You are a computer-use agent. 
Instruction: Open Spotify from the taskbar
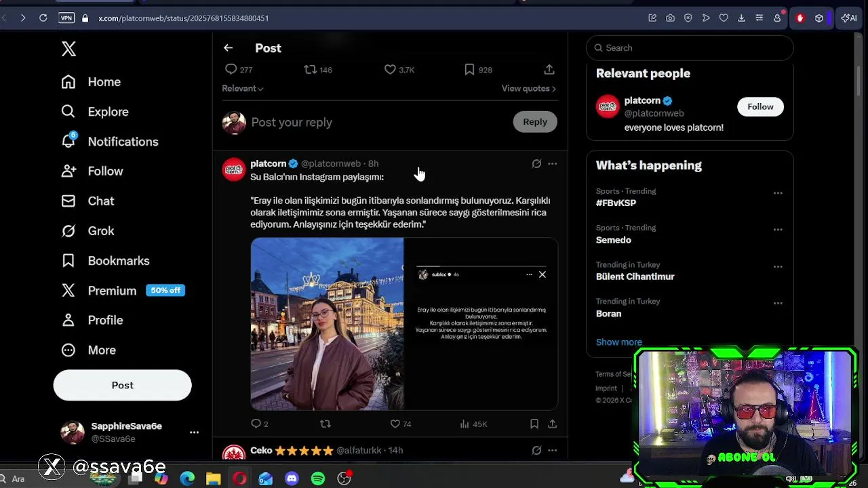[318, 479]
